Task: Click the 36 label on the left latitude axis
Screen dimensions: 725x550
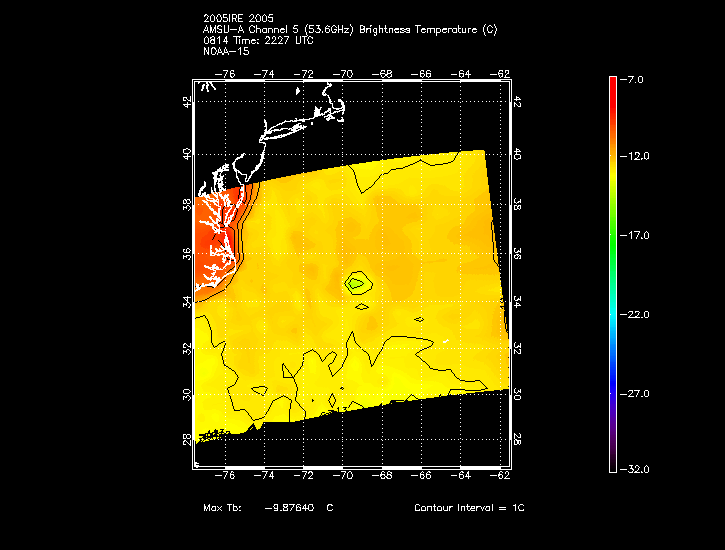Action: (x=187, y=254)
